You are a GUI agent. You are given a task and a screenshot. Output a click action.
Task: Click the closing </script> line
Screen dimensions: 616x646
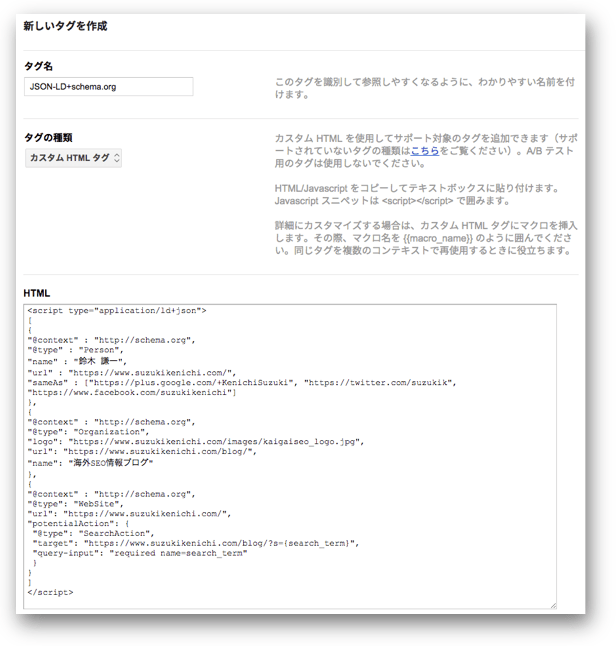tap(50, 592)
